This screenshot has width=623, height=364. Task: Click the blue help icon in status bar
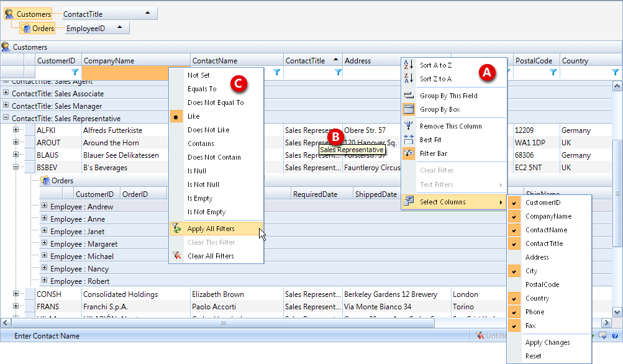(615, 335)
